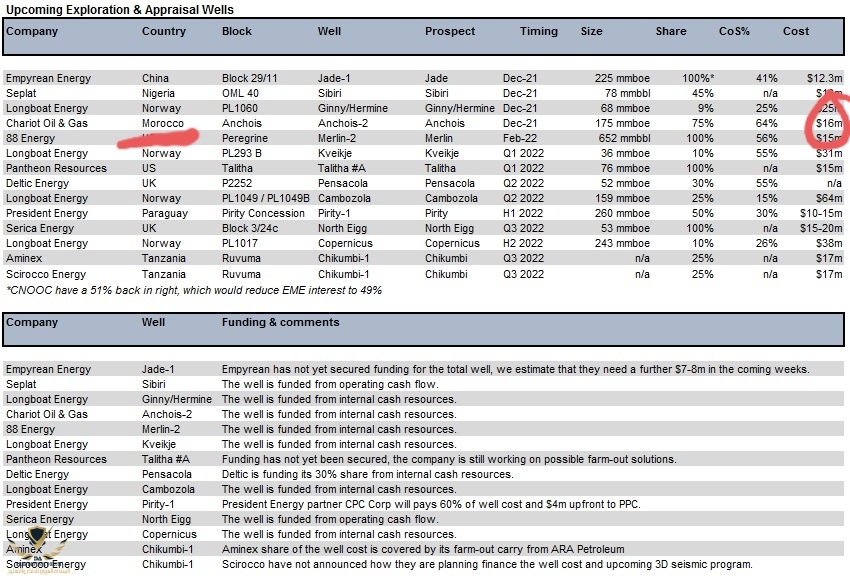Viewport: 850px width, 576px height.
Task: Click the 'PL1017' block cell
Action: (240, 244)
